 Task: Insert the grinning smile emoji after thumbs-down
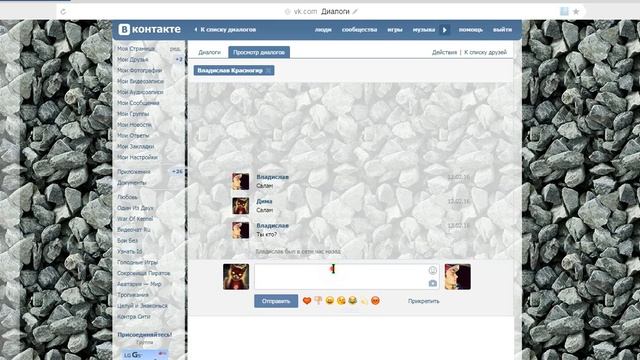coord(329,301)
